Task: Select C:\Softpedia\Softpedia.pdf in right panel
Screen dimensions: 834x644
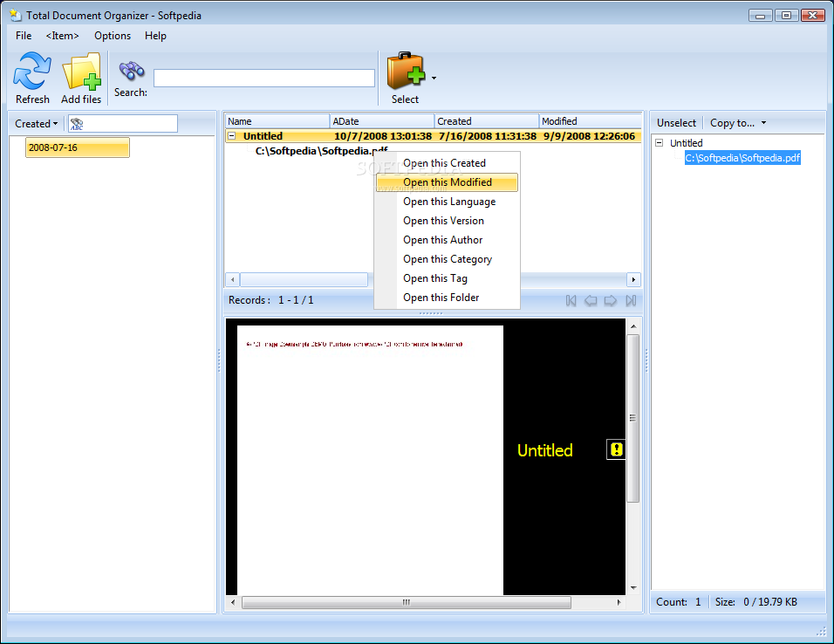Action: [x=742, y=158]
